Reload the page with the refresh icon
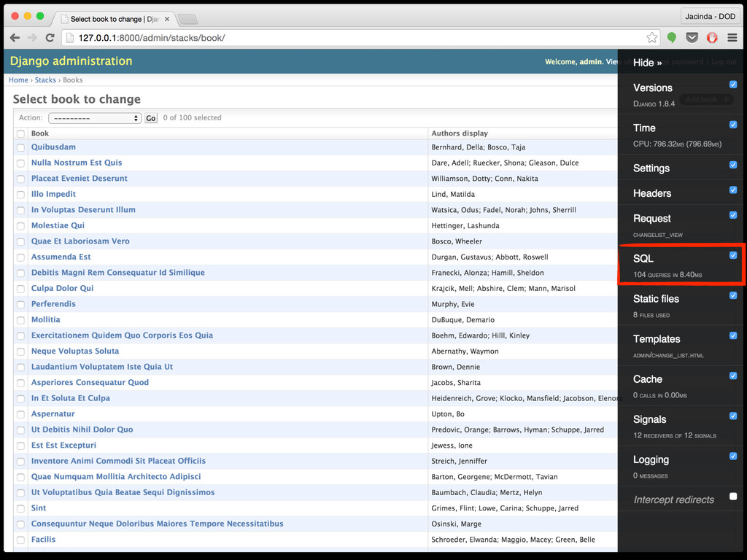This screenshot has width=747, height=560. (50, 38)
